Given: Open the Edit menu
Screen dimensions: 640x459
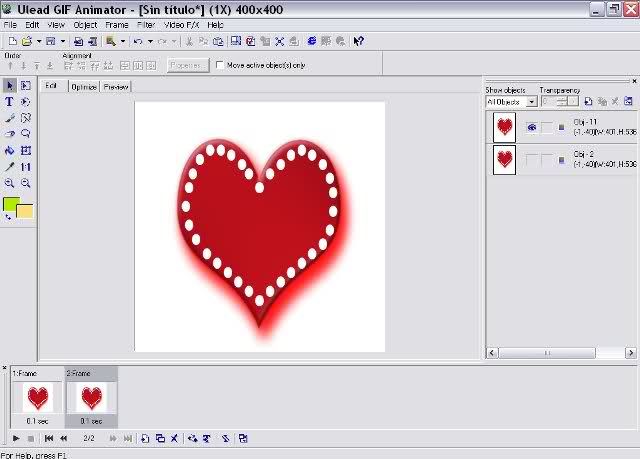Looking at the screenshot, I should 32,25.
